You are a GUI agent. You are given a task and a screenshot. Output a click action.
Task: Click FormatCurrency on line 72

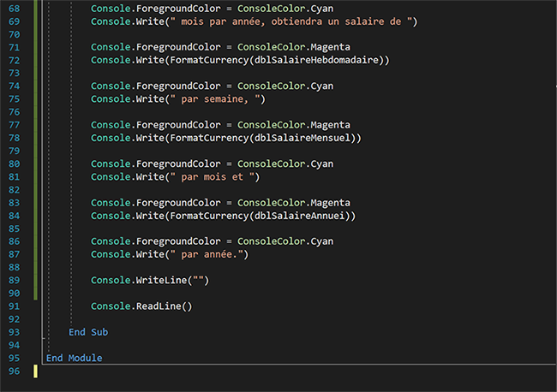(209, 60)
